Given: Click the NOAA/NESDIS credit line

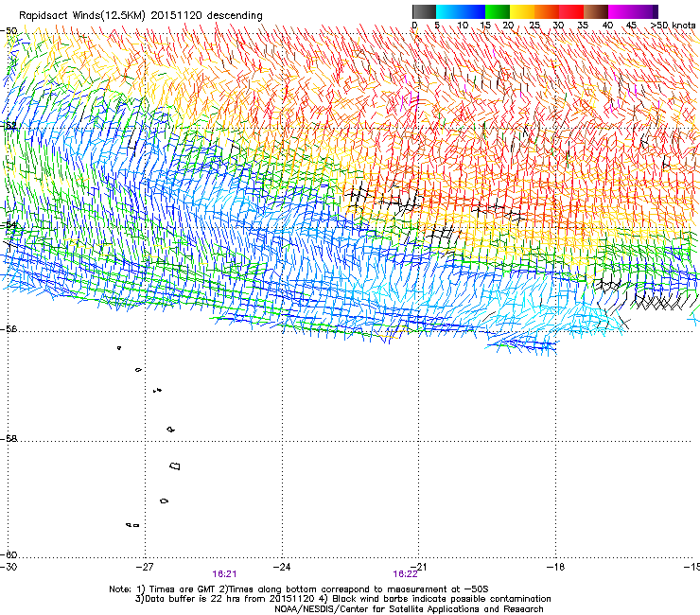Looking at the screenshot, I should pyautogui.click(x=409, y=608).
